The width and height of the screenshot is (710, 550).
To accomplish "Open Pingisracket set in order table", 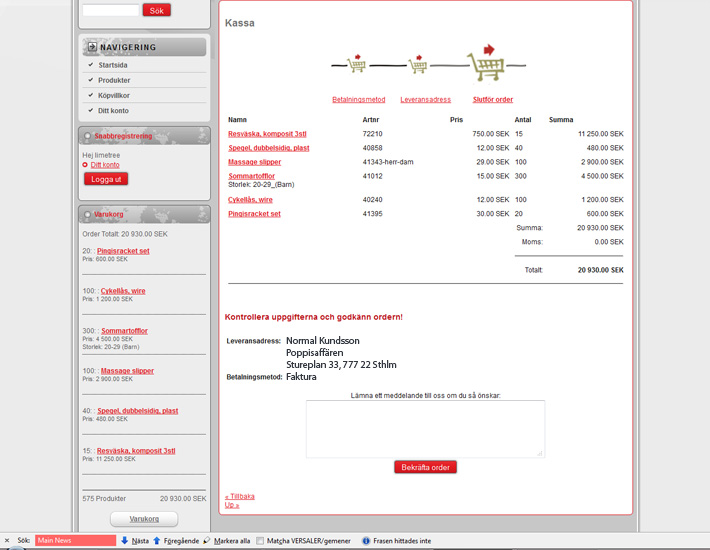I will coord(254,214).
